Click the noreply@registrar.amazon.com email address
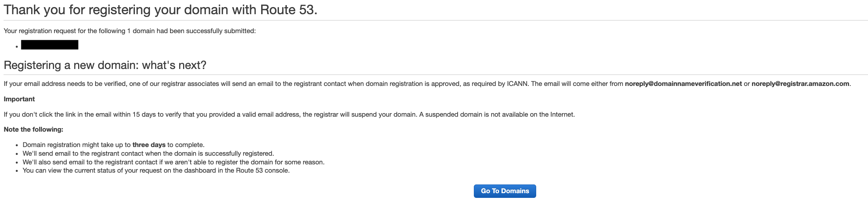The image size is (868, 203). pyautogui.click(x=800, y=84)
